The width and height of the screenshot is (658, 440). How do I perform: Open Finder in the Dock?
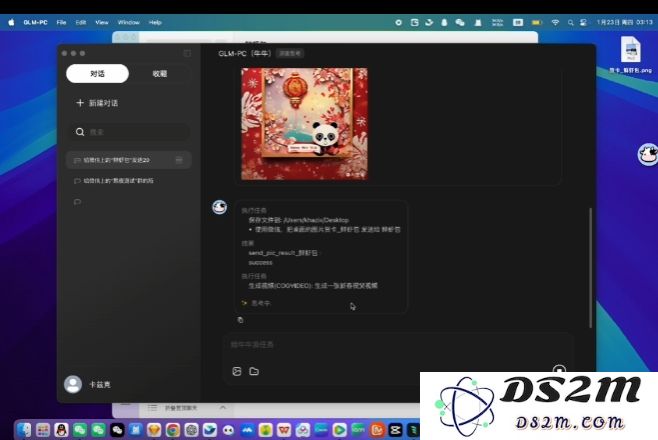(24, 430)
